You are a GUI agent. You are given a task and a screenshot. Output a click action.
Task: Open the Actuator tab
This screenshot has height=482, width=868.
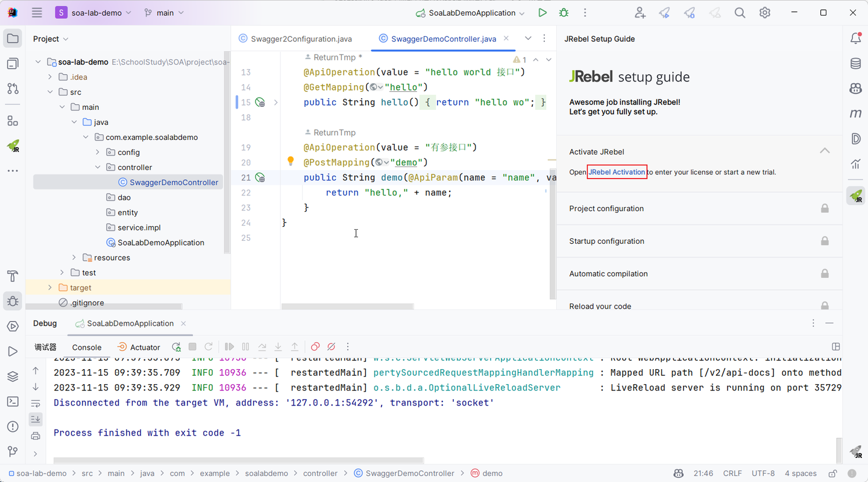(x=139, y=347)
